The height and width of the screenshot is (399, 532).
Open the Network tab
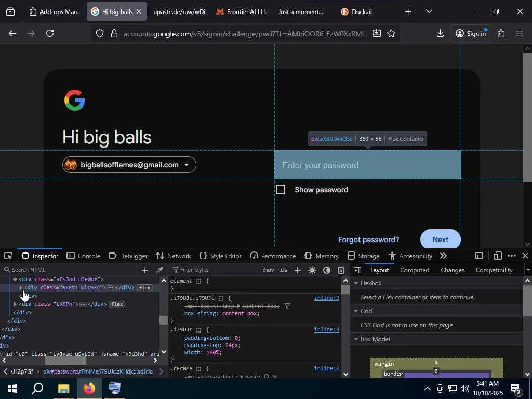pos(174,256)
